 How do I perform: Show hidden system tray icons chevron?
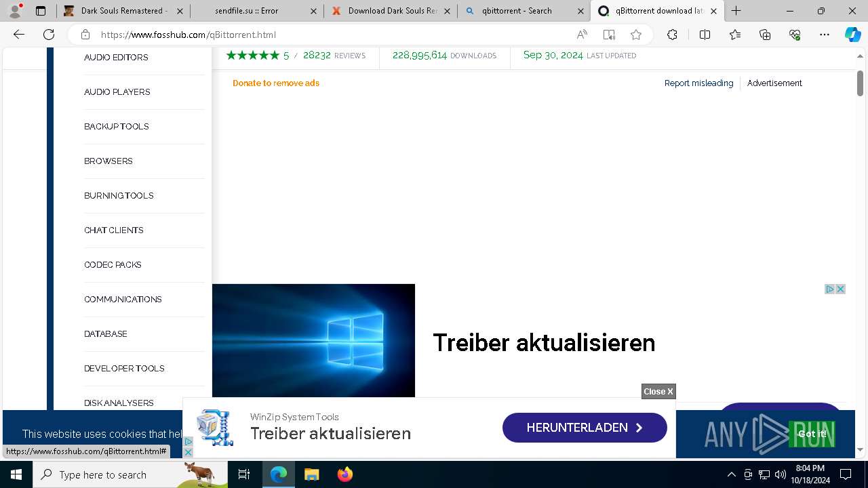pyautogui.click(x=731, y=474)
